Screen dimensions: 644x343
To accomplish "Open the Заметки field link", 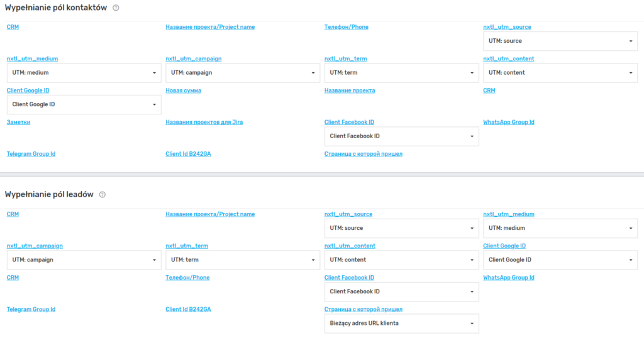I will click(x=18, y=122).
